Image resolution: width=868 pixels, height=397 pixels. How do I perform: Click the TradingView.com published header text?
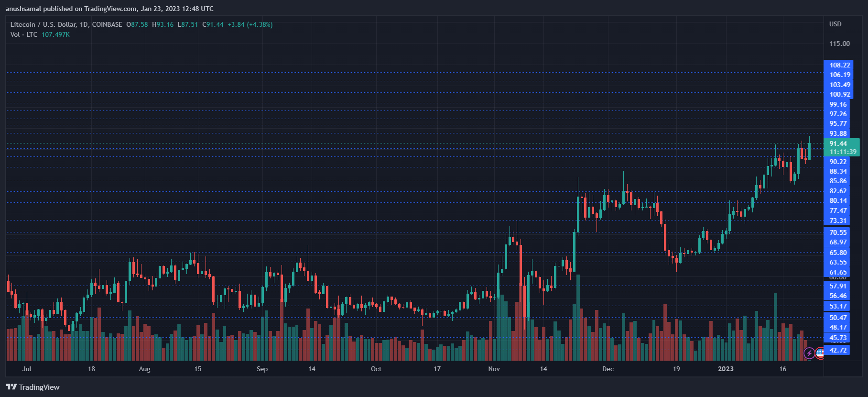click(109, 9)
